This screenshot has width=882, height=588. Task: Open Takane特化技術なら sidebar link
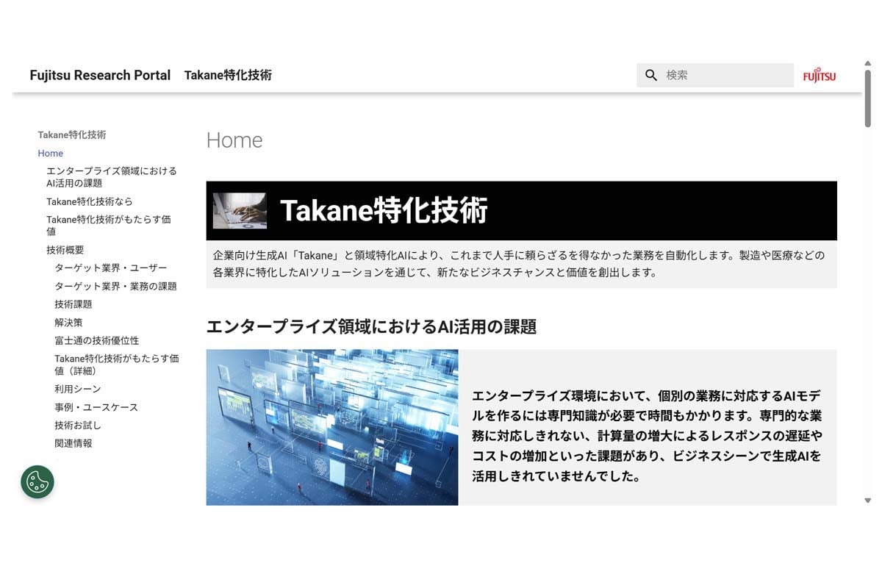pyautogui.click(x=90, y=201)
